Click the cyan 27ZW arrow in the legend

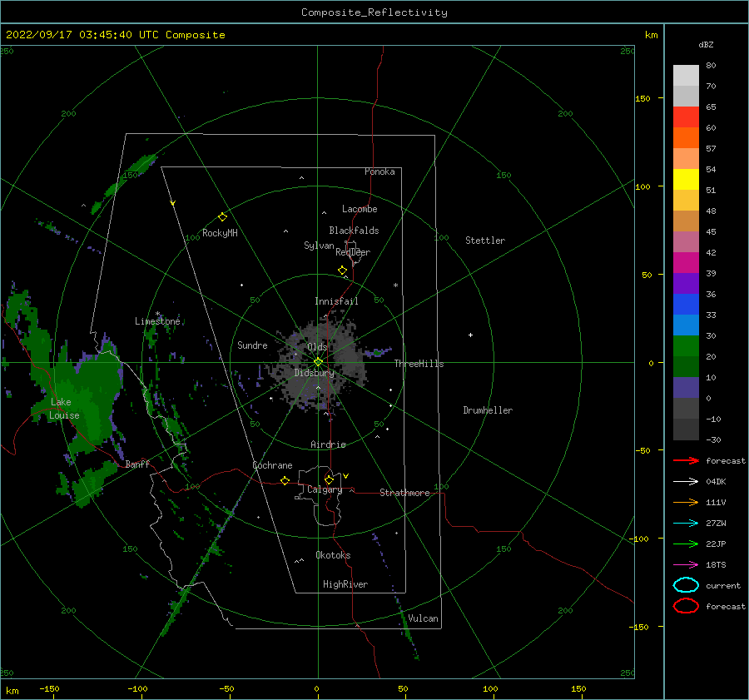(x=686, y=524)
